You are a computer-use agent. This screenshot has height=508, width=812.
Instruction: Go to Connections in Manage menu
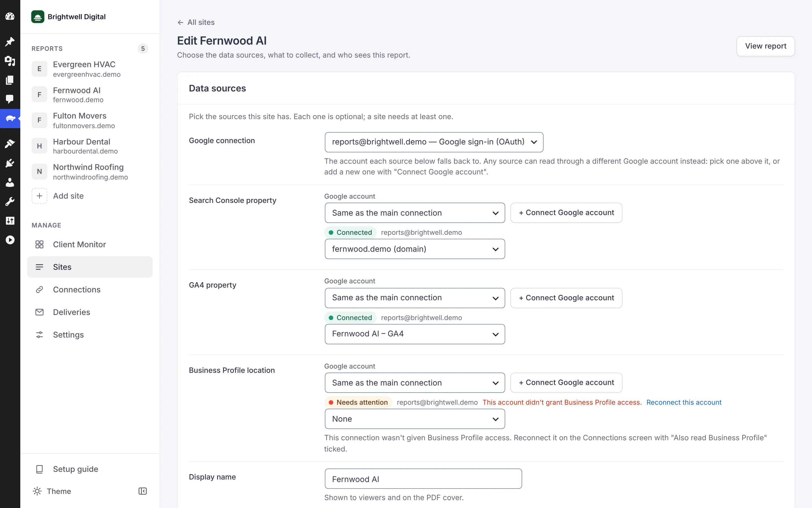pyautogui.click(x=90, y=290)
